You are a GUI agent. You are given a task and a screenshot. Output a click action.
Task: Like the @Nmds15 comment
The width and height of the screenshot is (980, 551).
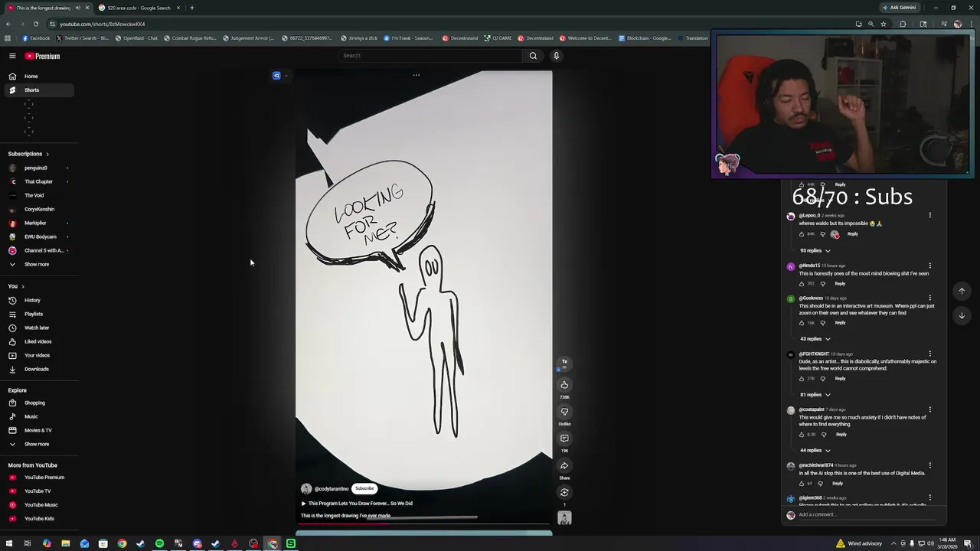tap(802, 284)
